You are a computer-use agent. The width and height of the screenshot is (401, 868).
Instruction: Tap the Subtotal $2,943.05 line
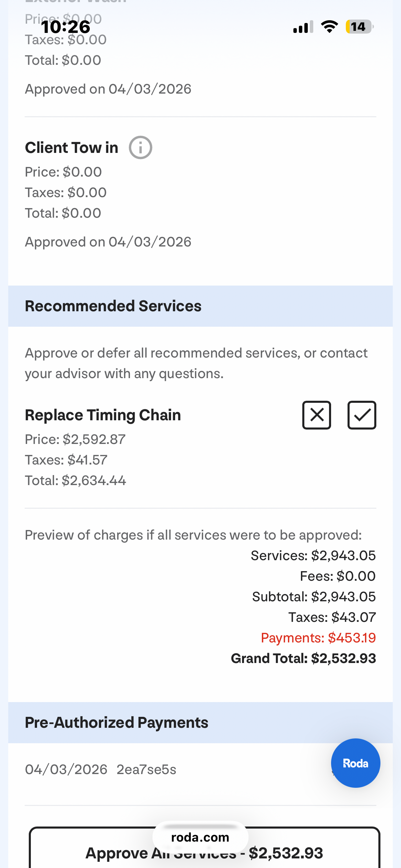314,597
